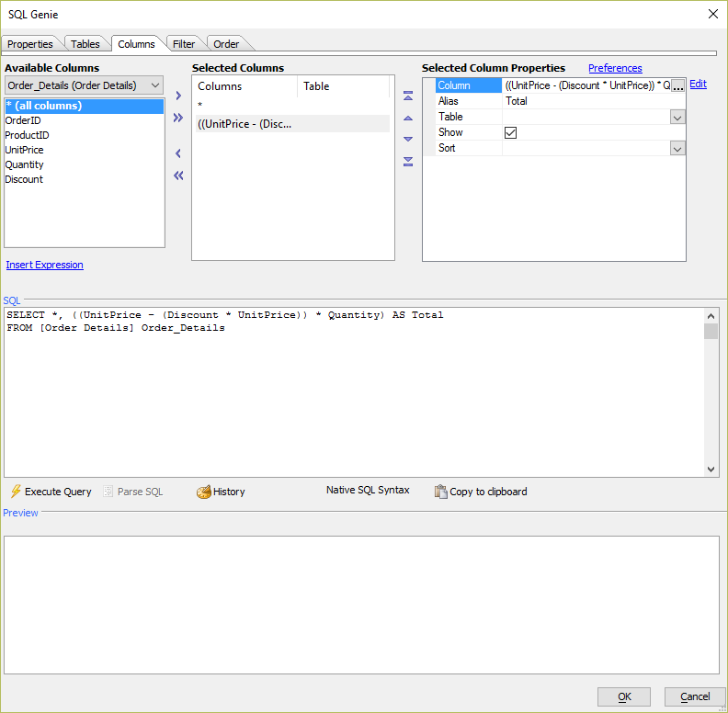Toggle the Show checkbox
This screenshot has width=728, height=713.
click(510, 132)
